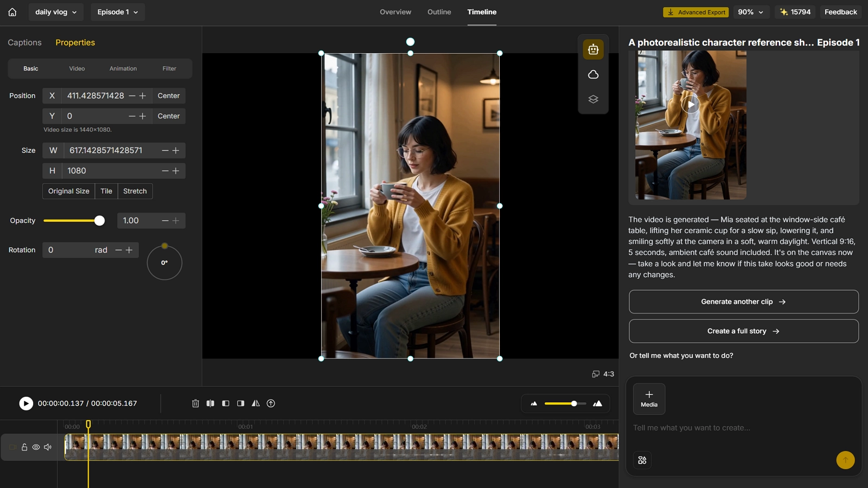Trim clip start to playhead
Screen dimensions: 868x488
point(226,403)
